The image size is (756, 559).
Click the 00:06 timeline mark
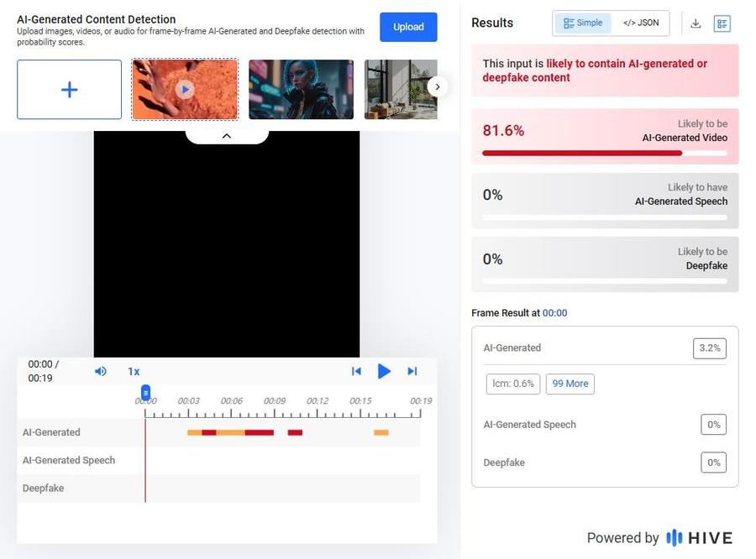click(x=232, y=401)
